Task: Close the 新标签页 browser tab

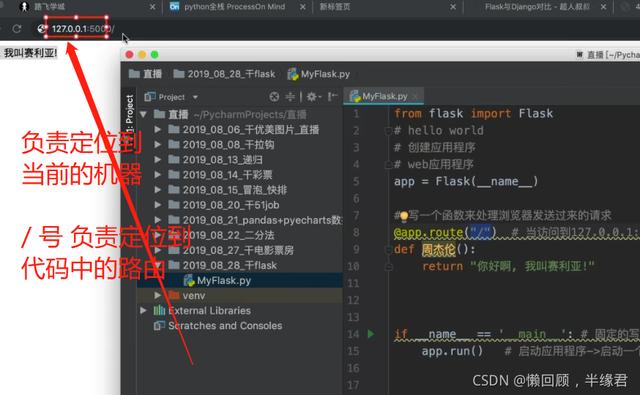Action: pyautogui.click(x=453, y=7)
